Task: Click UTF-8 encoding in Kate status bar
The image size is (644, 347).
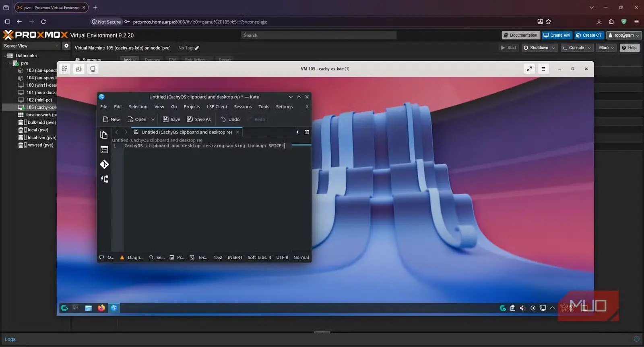Action: pos(282,258)
